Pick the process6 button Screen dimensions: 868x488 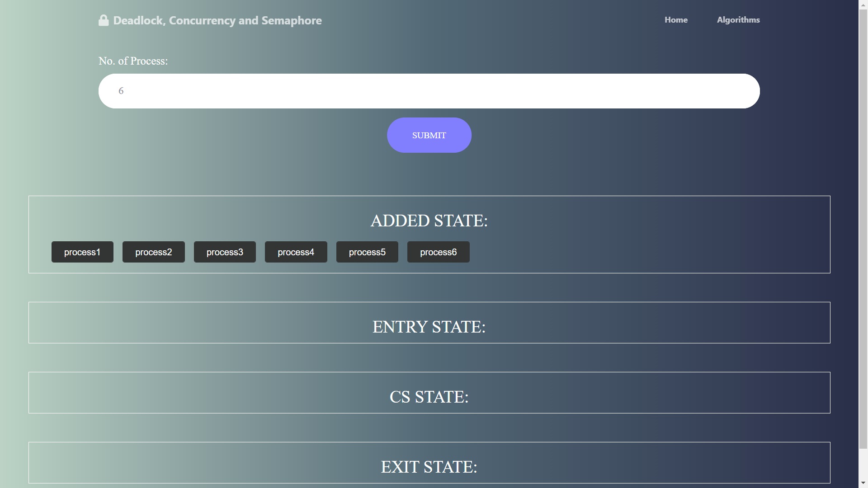click(439, 252)
